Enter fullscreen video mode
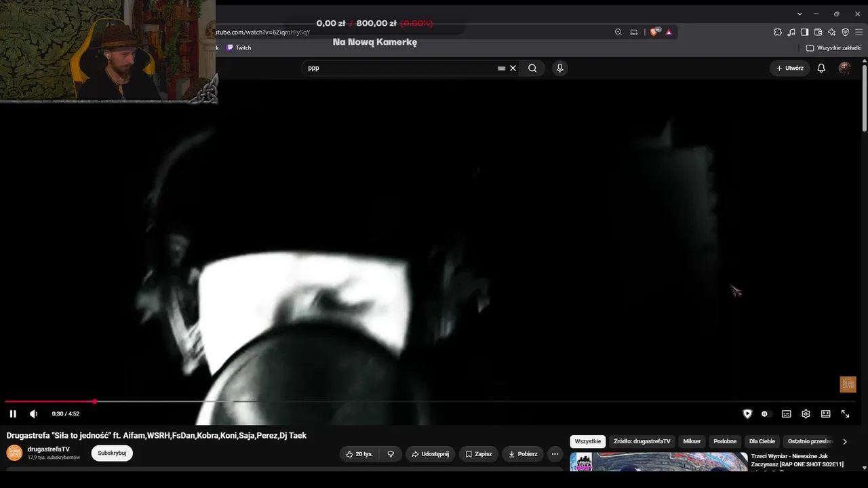Screen dimensions: 868x488 click(845, 413)
